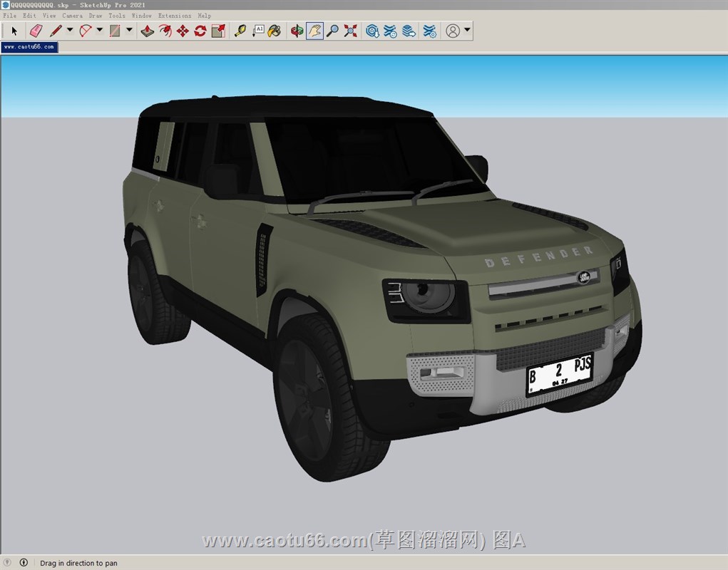Open the Help menu

(205, 15)
